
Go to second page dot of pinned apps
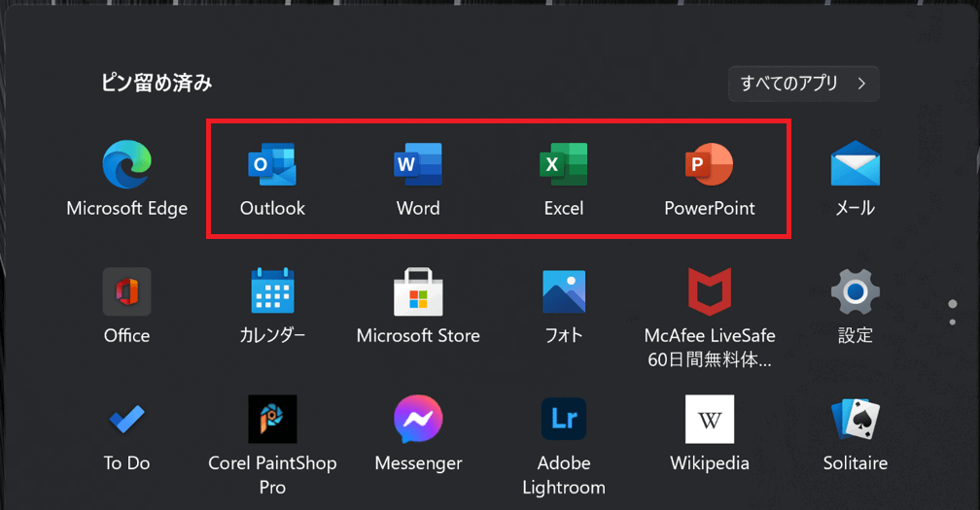pyautogui.click(x=953, y=323)
